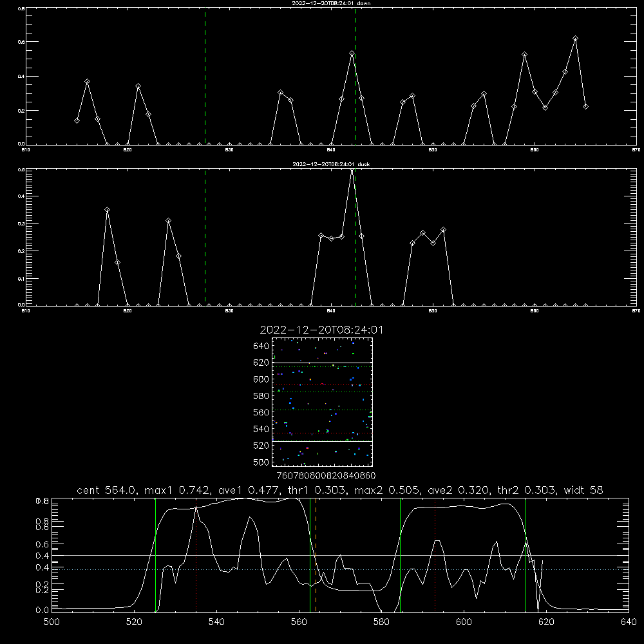Click the dotted horizontal threshold line in bottom plot
The width and height of the screenshot is (644, 644).
(340, 570)
